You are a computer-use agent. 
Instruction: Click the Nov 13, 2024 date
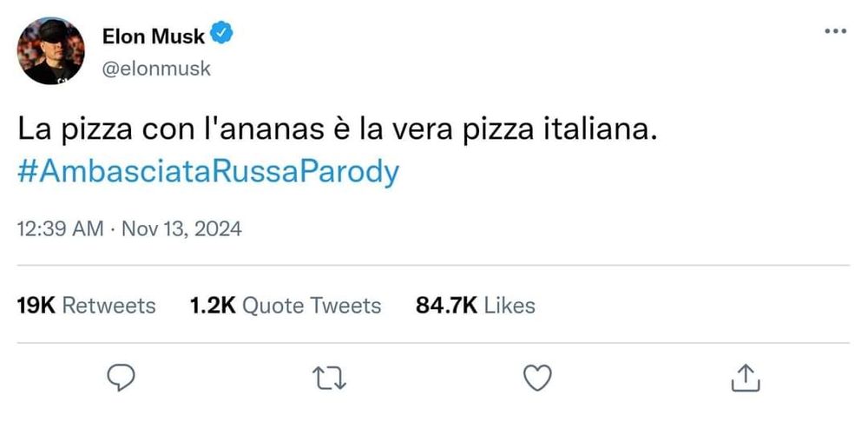(181, 229)
